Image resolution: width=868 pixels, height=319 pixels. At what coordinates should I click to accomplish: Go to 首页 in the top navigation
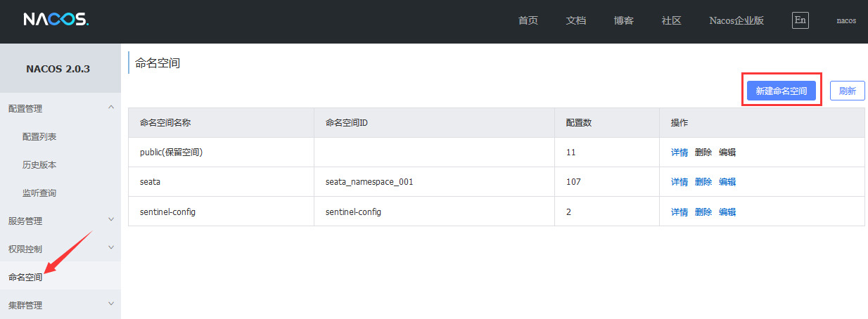coord(528,20)
